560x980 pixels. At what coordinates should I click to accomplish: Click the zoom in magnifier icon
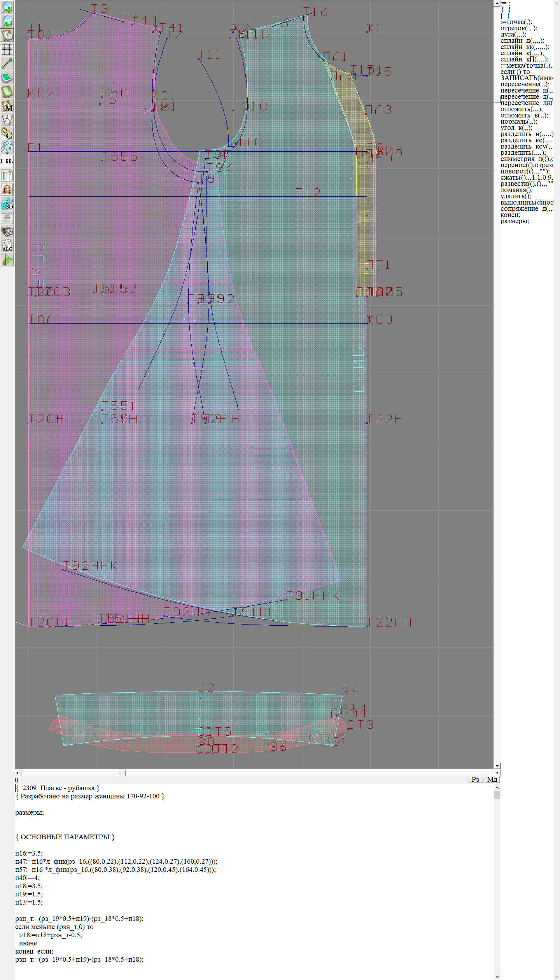point(7,7)
